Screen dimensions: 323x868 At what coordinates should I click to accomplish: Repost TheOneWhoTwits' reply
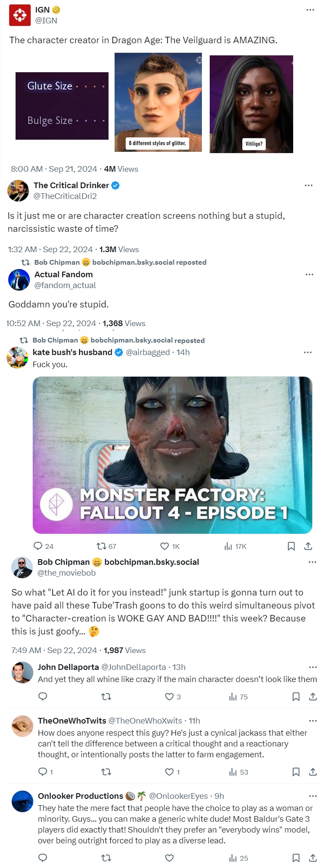(106, 772)
